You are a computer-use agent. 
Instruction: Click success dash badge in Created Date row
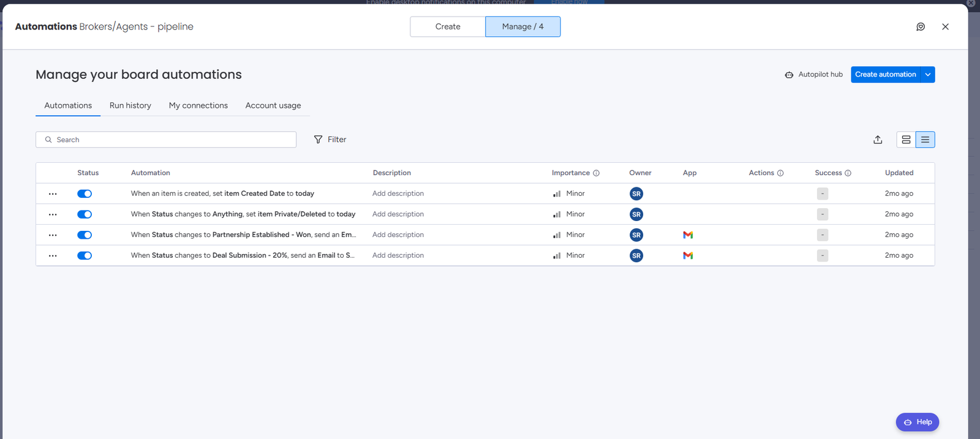point(823,193)
